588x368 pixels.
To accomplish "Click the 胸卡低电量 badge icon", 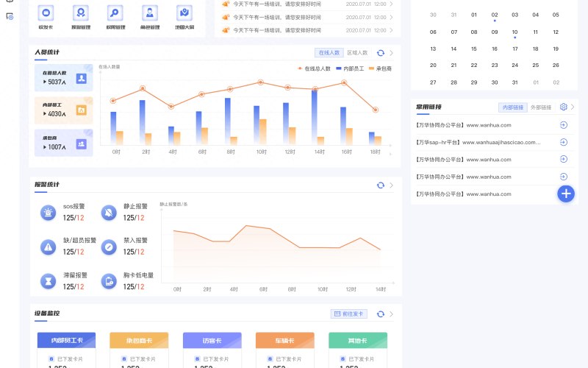I will 109,281.
